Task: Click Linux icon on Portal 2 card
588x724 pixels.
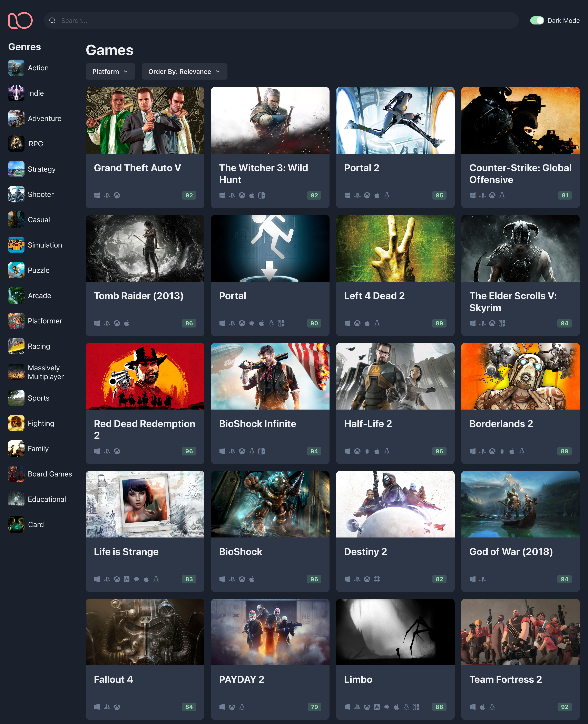Action: (387, 195)
